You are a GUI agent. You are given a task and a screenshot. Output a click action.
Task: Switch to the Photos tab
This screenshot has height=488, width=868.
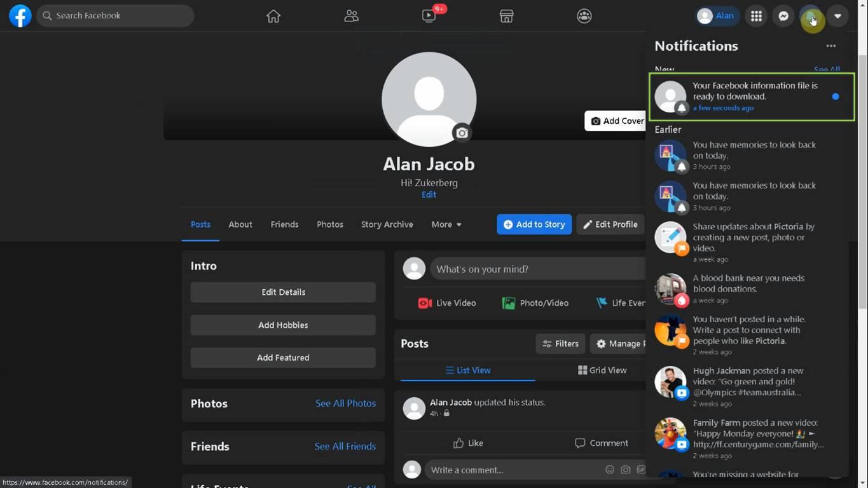tap(330, 224)
